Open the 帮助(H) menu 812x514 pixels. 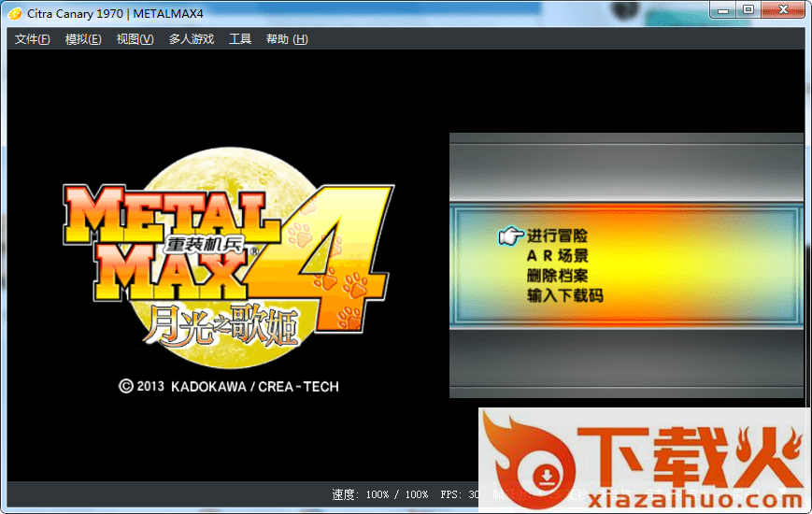[x=287, y=39]
